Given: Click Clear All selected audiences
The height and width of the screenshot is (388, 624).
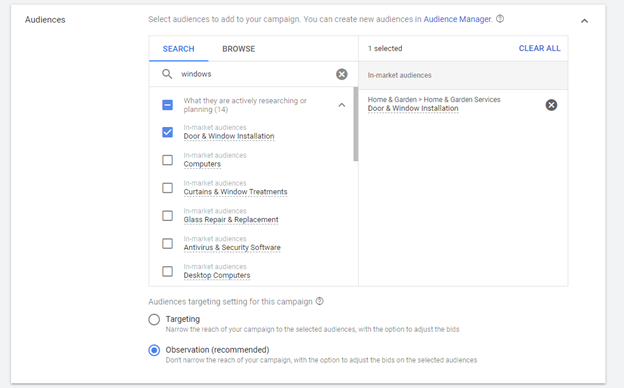Looking at the screenshot, I should tap(539, 48).
